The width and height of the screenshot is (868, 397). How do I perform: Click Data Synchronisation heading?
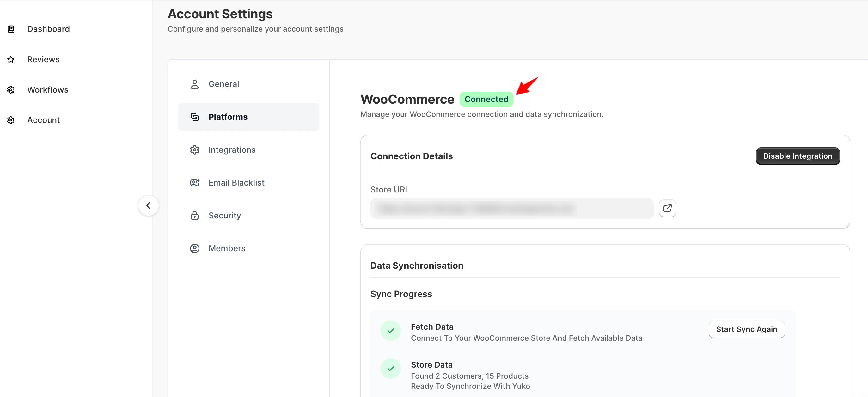pyautogui.click(x=417, y=265)
